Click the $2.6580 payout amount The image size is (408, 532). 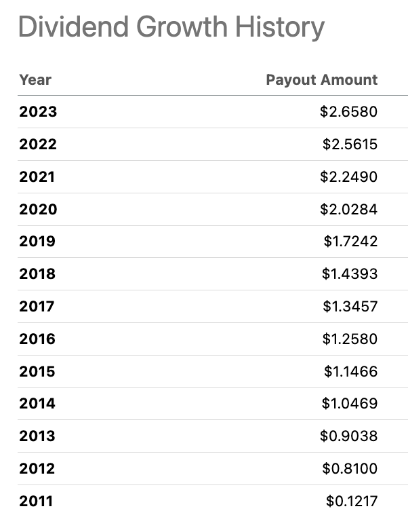(348, 112)
